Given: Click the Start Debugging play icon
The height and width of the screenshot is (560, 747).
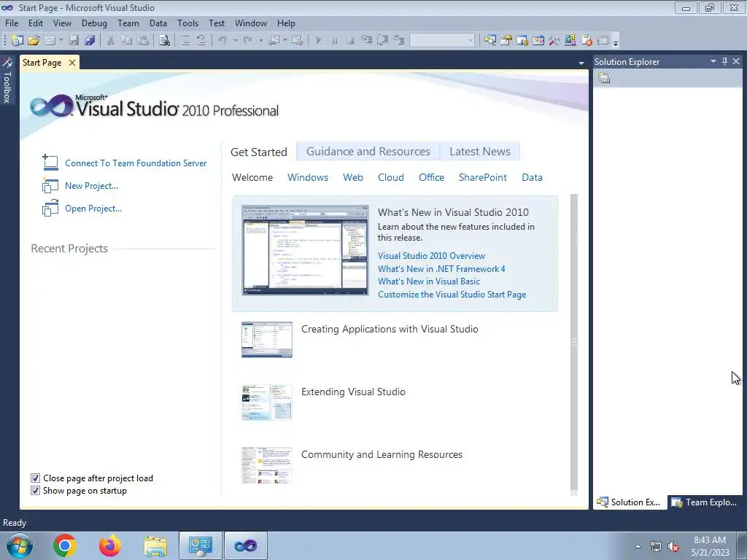Looking at the screenshot, I should point(318,41).
